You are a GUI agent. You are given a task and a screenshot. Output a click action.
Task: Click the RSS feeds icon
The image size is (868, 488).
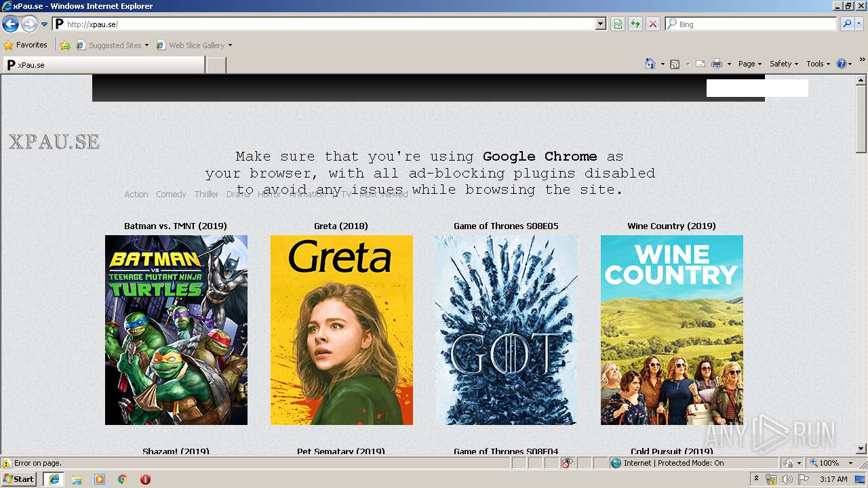675,64
